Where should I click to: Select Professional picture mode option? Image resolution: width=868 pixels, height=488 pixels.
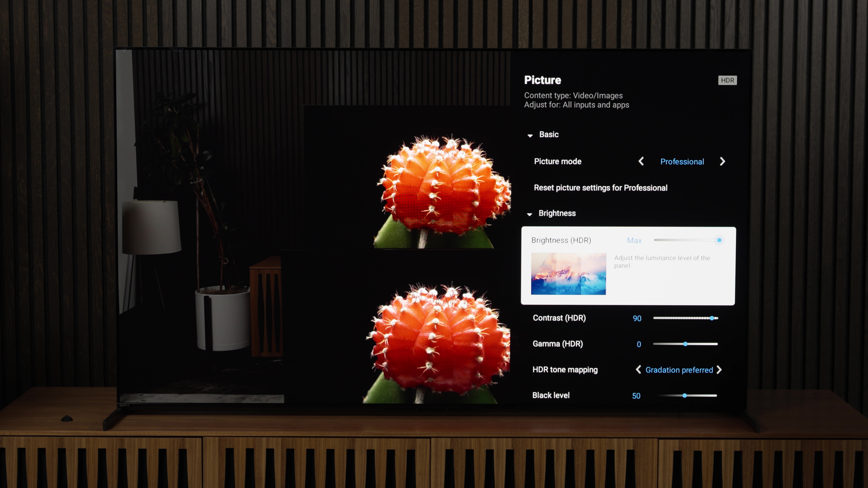point(682,162)
